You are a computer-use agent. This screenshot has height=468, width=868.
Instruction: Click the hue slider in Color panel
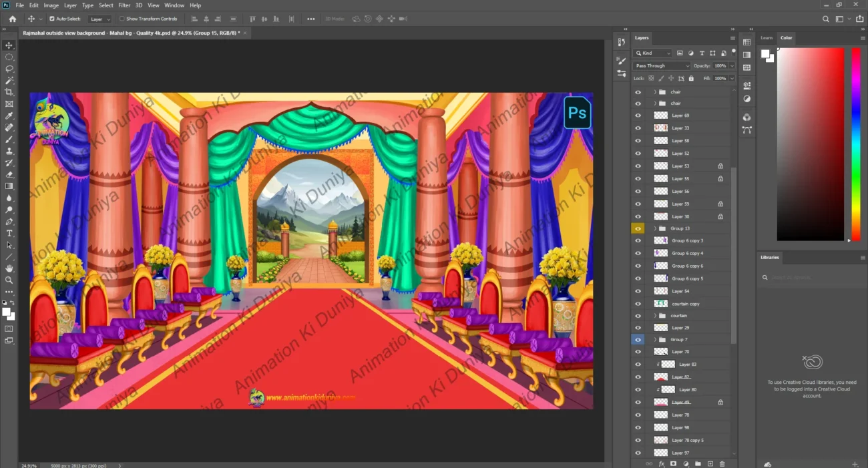[856, 144]
